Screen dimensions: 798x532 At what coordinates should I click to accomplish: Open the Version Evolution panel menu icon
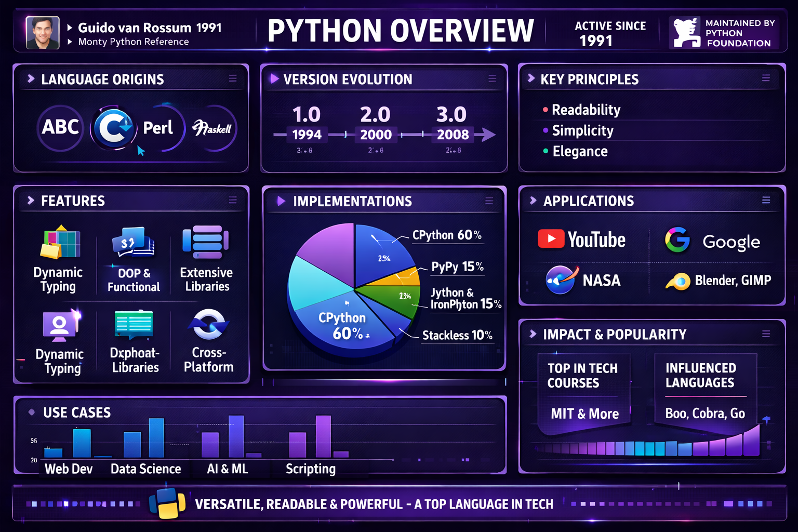click(492, 78)
